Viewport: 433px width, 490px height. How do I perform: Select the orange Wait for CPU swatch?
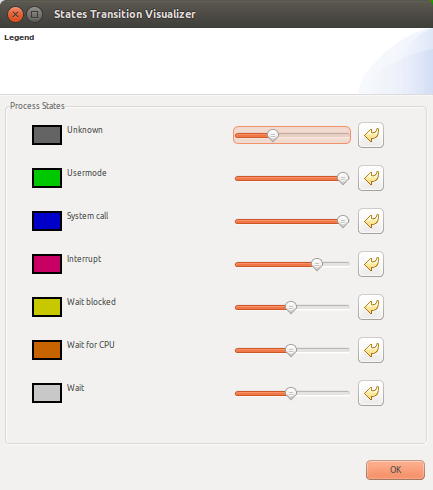tap(47, 350)
